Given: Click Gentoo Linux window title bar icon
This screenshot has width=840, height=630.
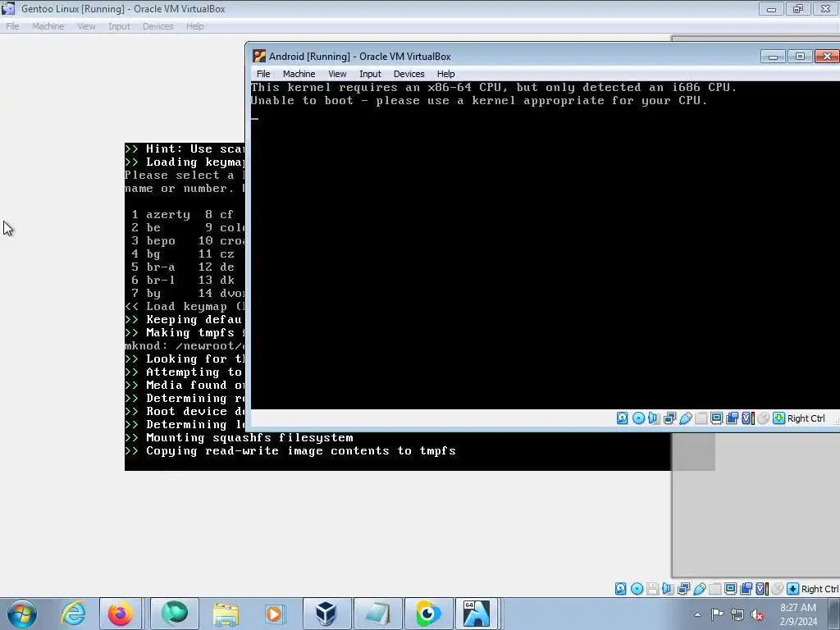Looking at the screenshot, I should tap(8, 8).
